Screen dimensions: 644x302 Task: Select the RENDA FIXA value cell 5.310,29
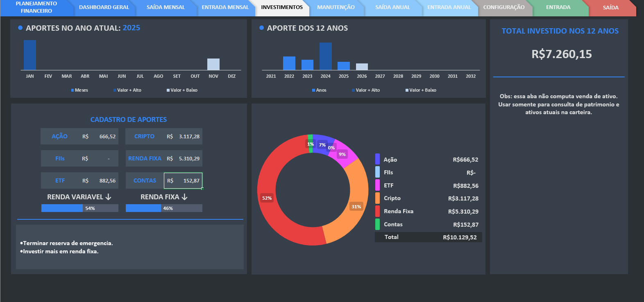(x=184, y=158)
